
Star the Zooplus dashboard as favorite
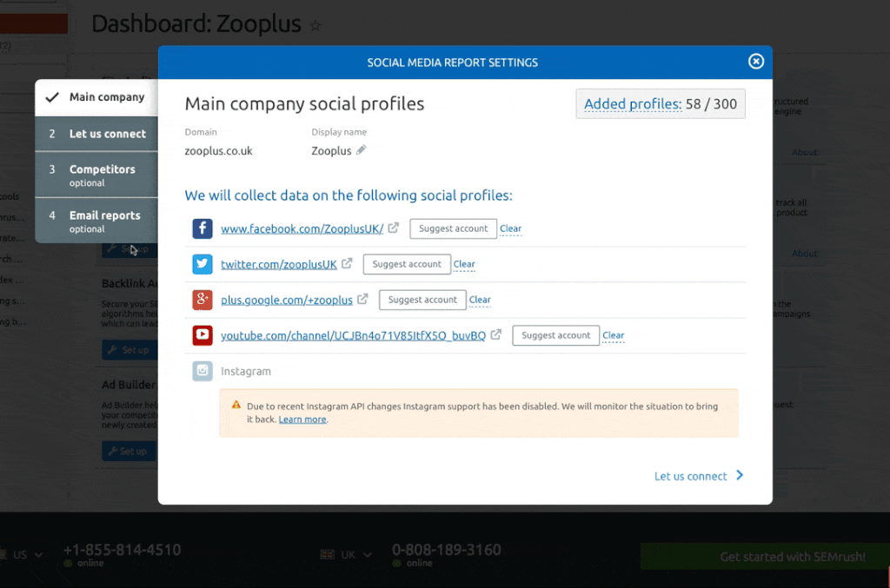(x=315, y=25)
